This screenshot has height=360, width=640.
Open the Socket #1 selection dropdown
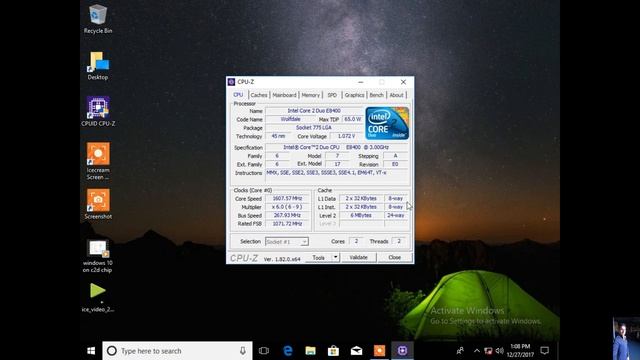pos(287,242)
